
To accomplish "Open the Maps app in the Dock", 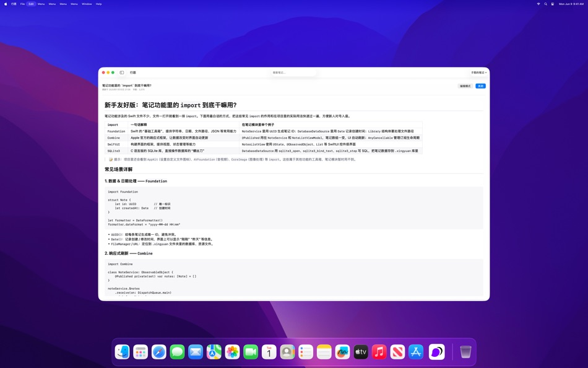I will click(213, 352).
